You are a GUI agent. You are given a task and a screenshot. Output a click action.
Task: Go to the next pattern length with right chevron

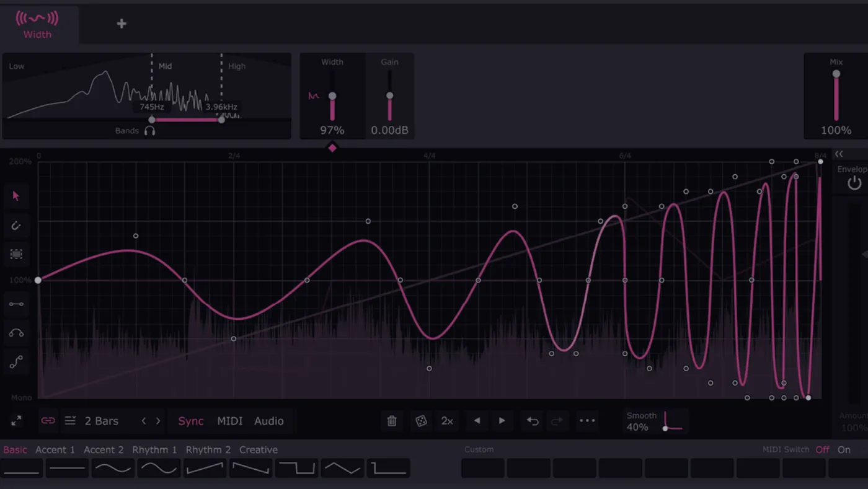158,421
